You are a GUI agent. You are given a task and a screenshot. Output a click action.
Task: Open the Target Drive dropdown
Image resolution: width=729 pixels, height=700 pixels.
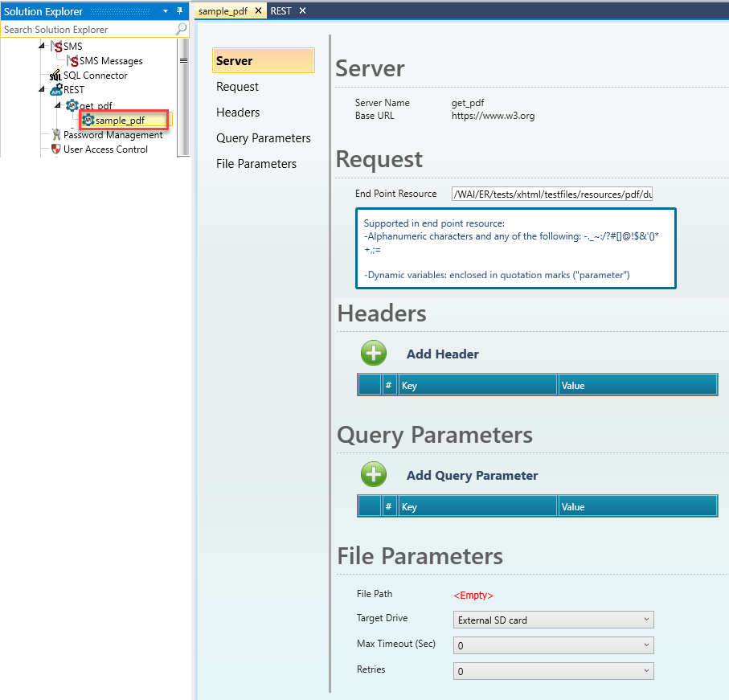553,620
